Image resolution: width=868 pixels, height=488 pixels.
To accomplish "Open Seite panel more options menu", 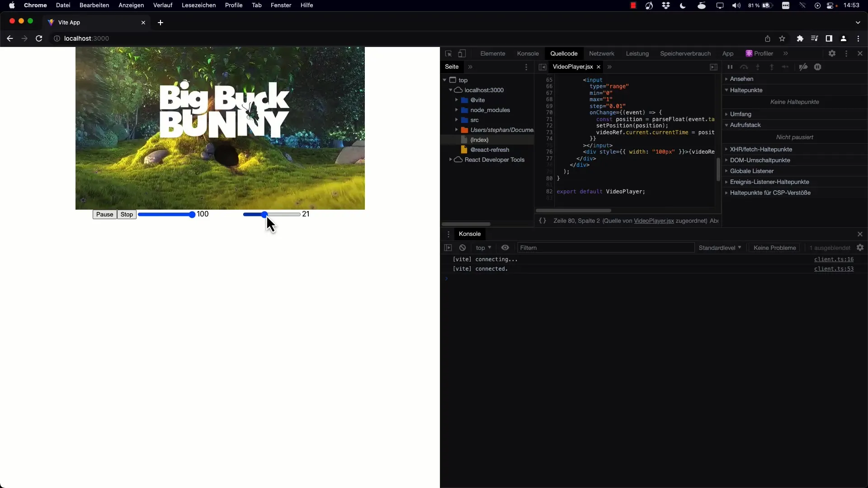I will (526, 67).
